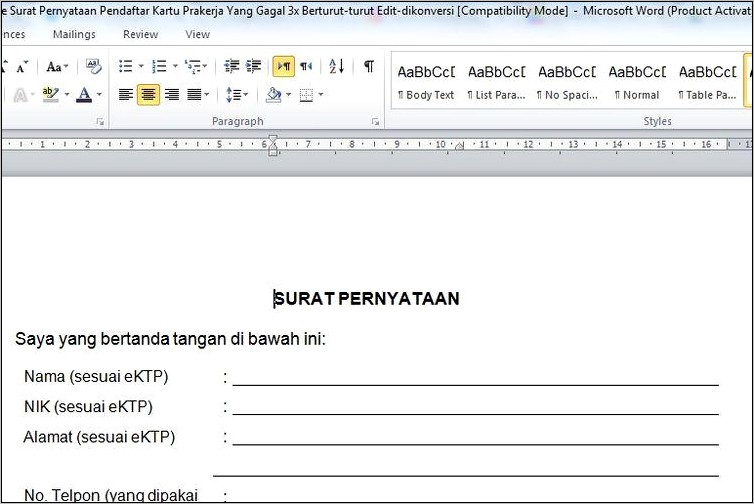Apply the No Spacing style
The image size is (754, 504).
[567, 82]
